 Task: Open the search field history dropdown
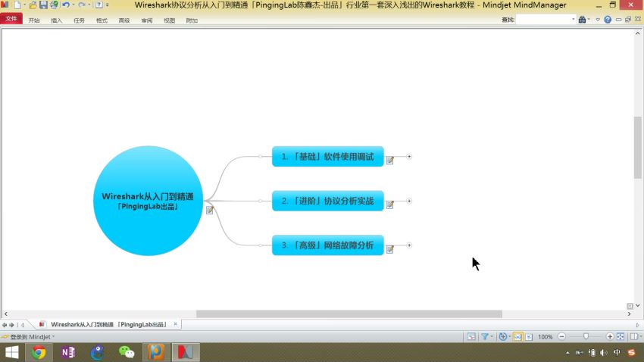[x=573, y=19]
